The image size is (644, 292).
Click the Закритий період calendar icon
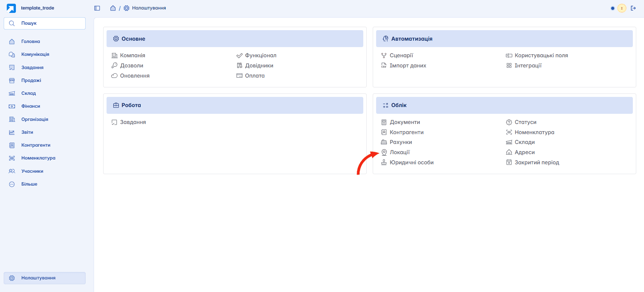tap(509, 162)
